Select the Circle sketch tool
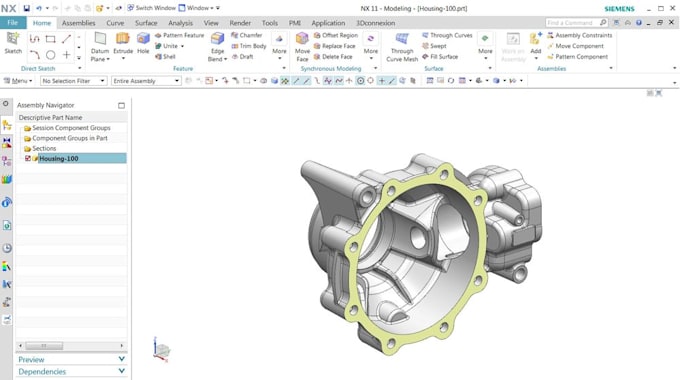This screenshot has height=380, width=680. [50, 55]
